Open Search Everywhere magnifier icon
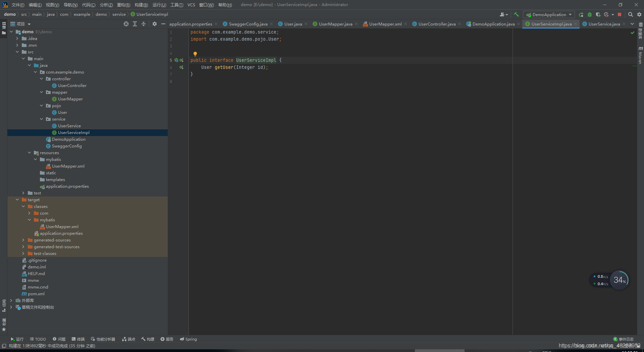Screen dimensions: 644x352 (x=630, y=14)
